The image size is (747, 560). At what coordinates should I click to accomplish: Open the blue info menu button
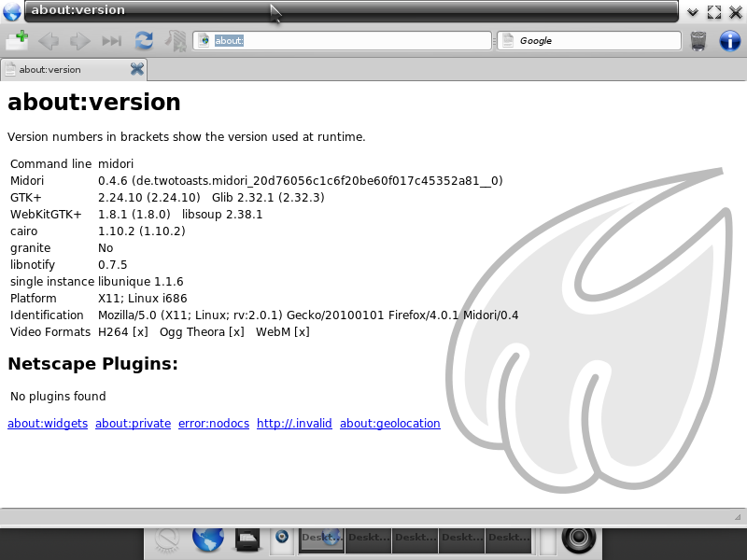(730, 41)
